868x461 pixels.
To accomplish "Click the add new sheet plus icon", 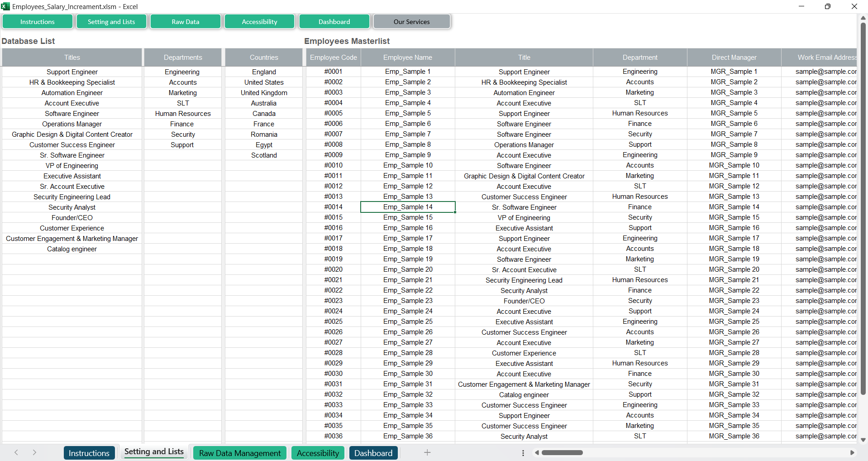I will tap(427, 452).
